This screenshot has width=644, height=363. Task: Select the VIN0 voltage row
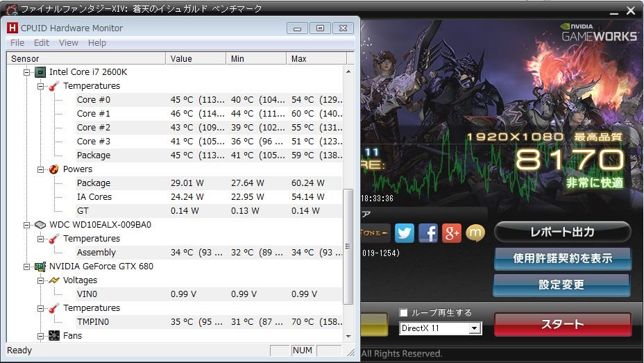210,294
